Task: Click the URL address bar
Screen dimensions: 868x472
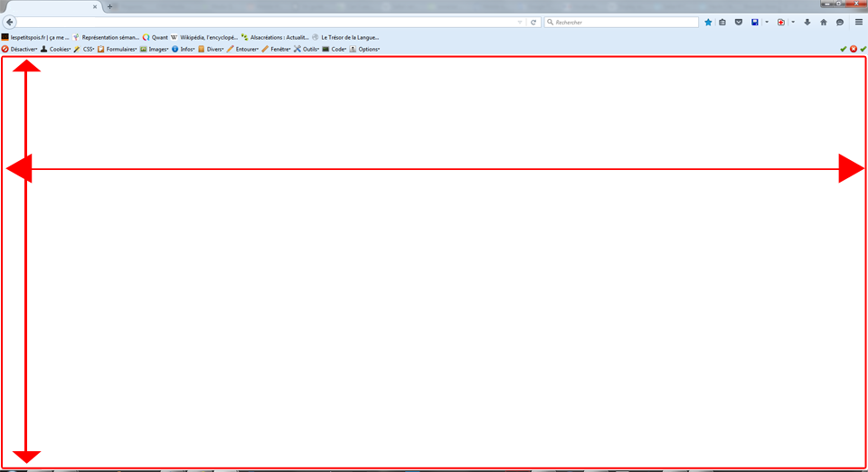Action: 266,22
